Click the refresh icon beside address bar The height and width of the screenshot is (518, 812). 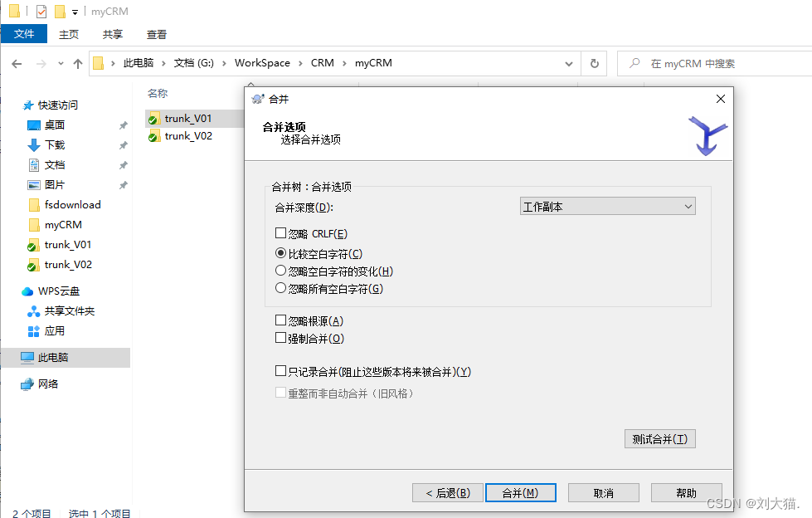pos(595,63)
